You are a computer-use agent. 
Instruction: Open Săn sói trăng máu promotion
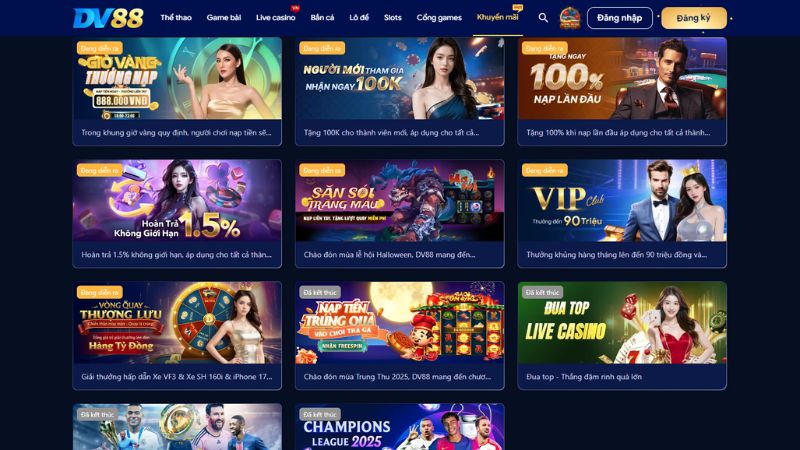point(399,201)
